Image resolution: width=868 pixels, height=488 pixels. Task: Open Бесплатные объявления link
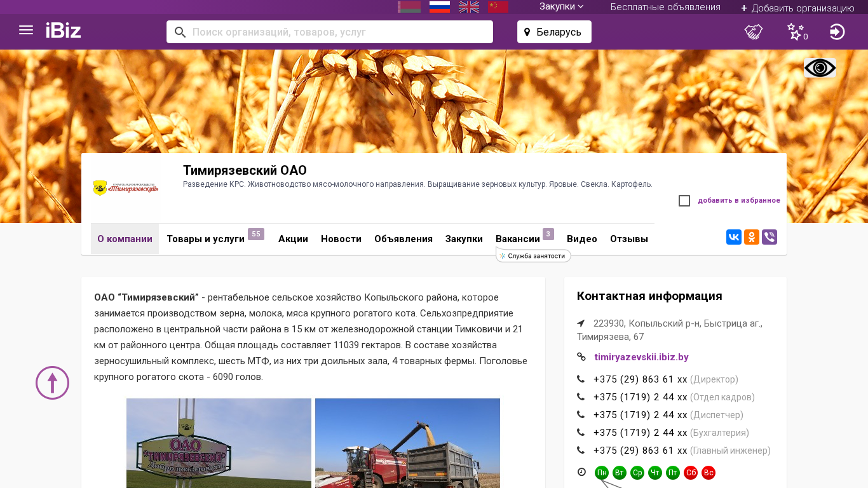[x=665, y=7]
